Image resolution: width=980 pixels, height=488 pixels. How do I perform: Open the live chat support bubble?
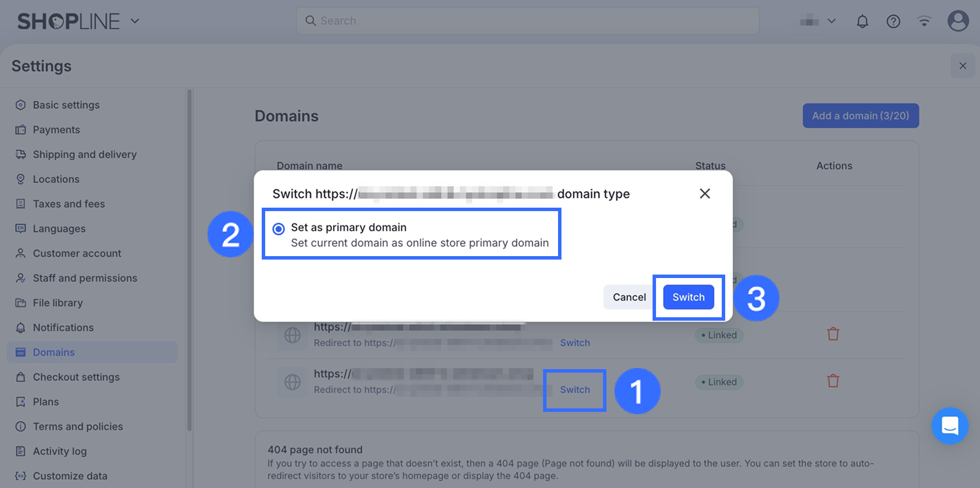click(949, 426)
